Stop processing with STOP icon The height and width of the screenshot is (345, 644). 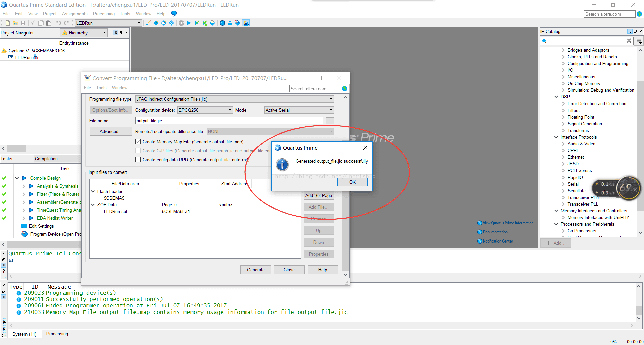point(181,23)
